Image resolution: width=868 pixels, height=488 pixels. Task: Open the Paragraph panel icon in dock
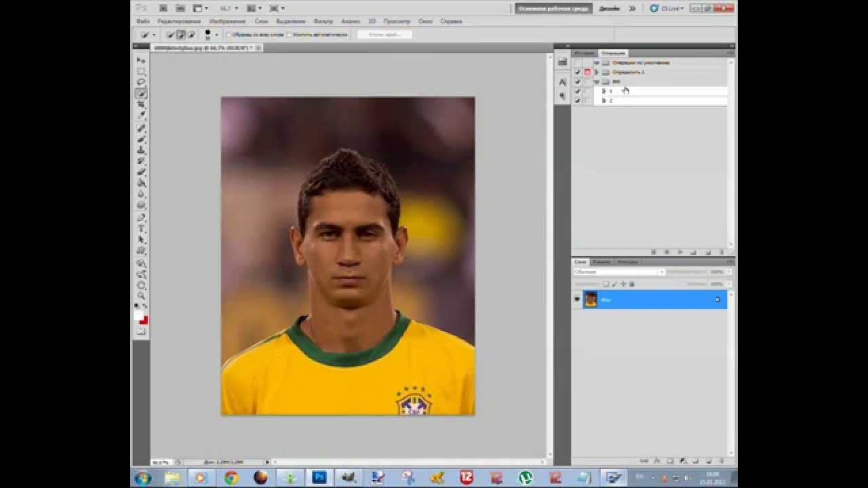[562, 96]
